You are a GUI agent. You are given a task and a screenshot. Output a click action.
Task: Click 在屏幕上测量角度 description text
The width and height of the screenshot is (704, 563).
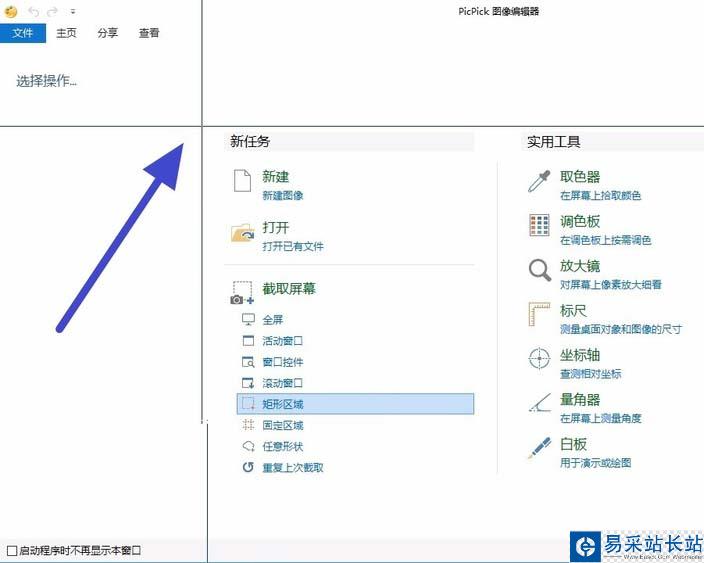point(600,418)
